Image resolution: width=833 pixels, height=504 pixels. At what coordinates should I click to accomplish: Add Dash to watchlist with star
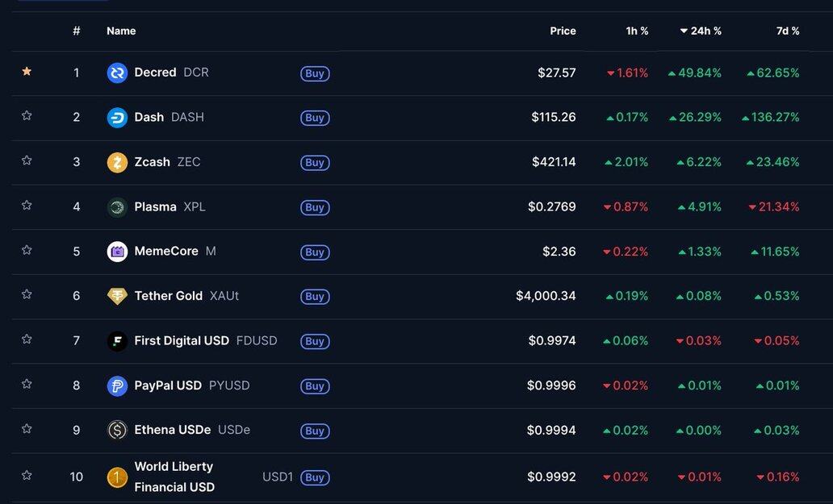(x=27, y=116)
